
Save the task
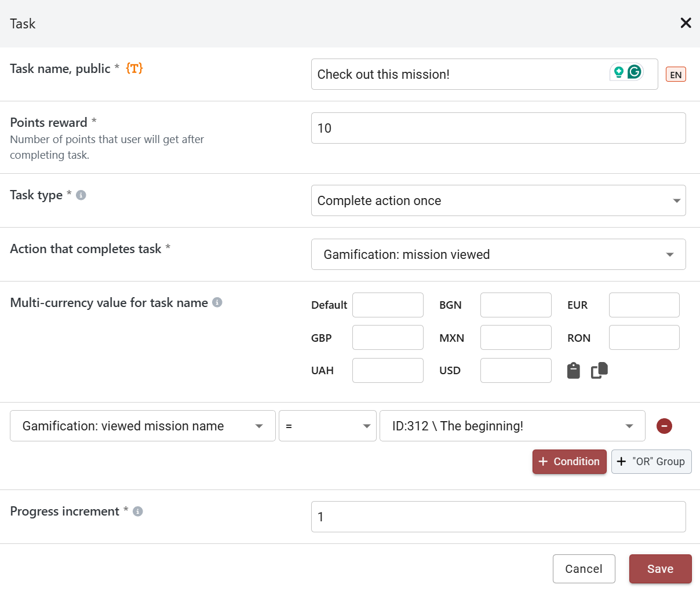660,569
